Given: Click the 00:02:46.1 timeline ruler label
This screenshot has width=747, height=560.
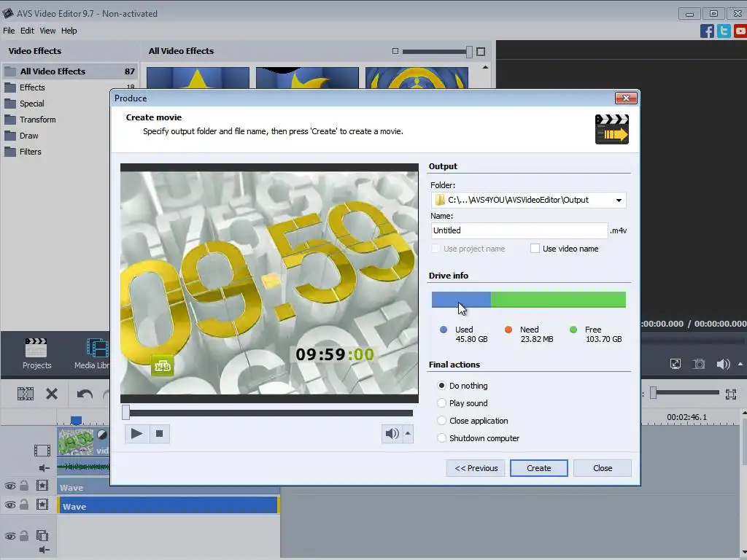Looking at the screenshot, I should [686, 417].
